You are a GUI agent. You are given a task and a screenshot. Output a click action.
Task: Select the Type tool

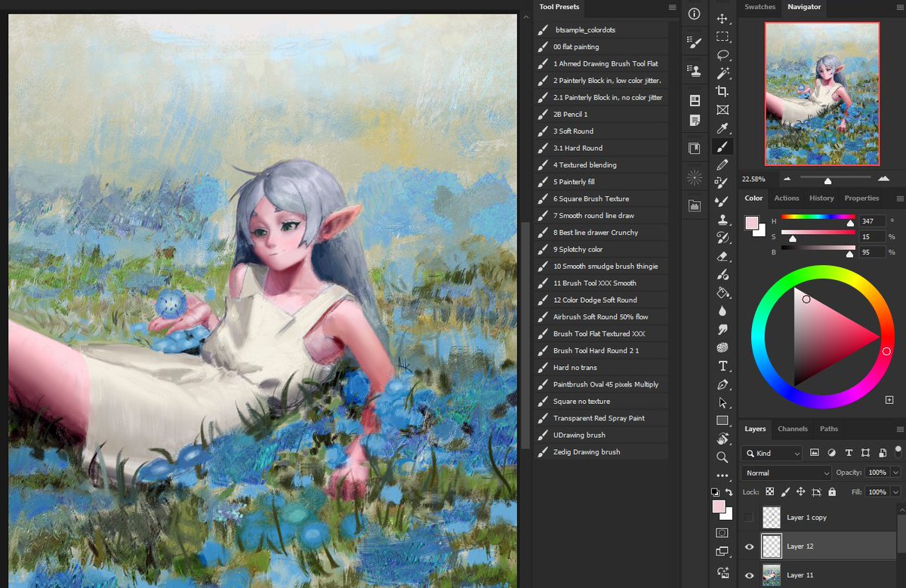click(x=723, y=366)
